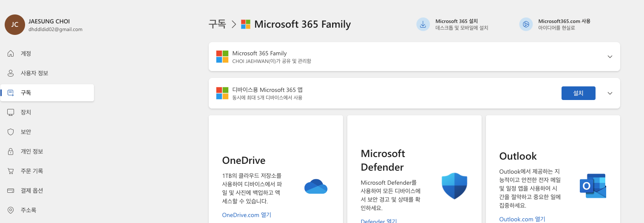This screenshot has width=644, height=223.
Task: Open the 계정 menu item
Action: pos(47,54)
